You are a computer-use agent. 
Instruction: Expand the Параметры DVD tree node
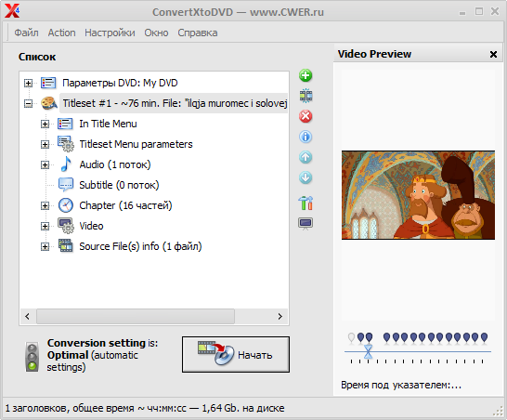tap(29, 83)
